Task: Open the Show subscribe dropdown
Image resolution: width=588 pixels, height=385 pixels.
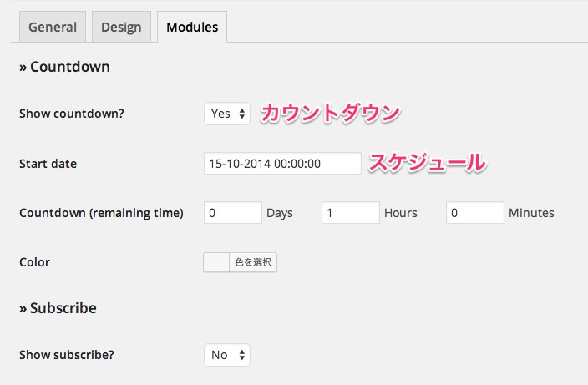Action: (x=227, y=355)
